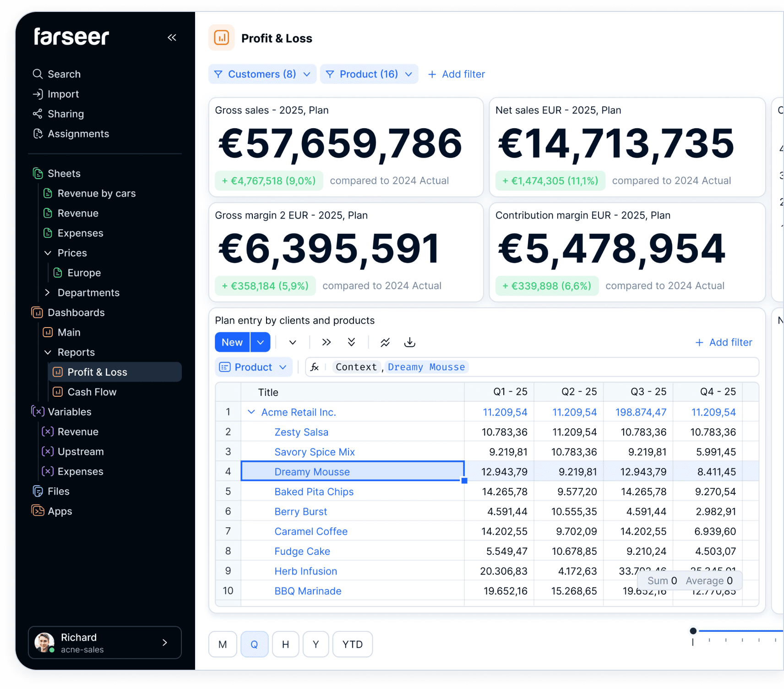
Task: Open Richard's user account menu
Action: pyautogui.click(x=105, y=643)
